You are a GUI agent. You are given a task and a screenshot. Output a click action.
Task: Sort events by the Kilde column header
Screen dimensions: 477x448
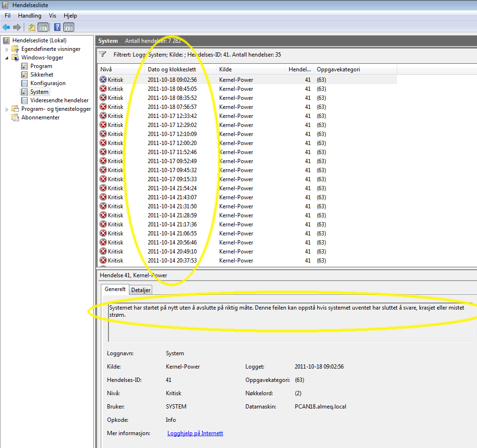225,69
